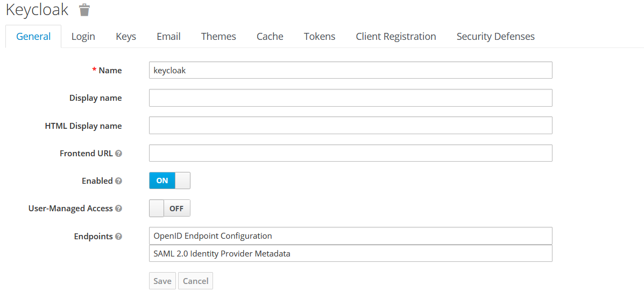
Task: Click the Endpoints label
Action: click(x=93, y=236)
